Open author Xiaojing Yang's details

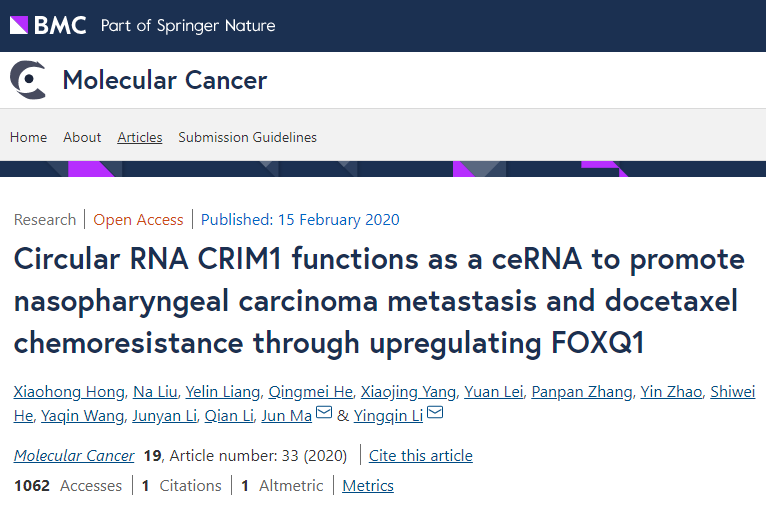pos(408,392)
